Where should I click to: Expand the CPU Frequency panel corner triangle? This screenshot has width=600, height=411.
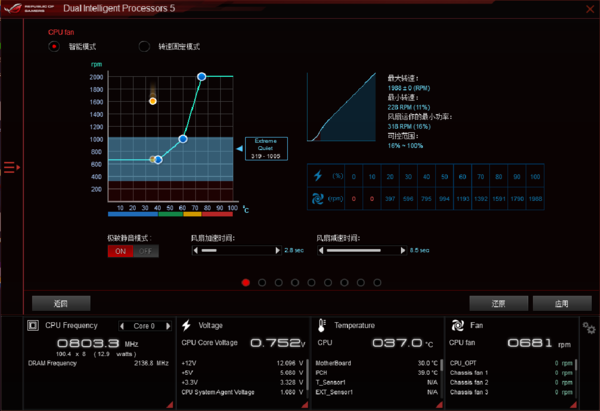170,404
